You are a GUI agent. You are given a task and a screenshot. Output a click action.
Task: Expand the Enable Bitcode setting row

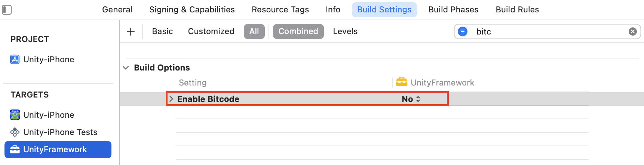coord(171,99)
